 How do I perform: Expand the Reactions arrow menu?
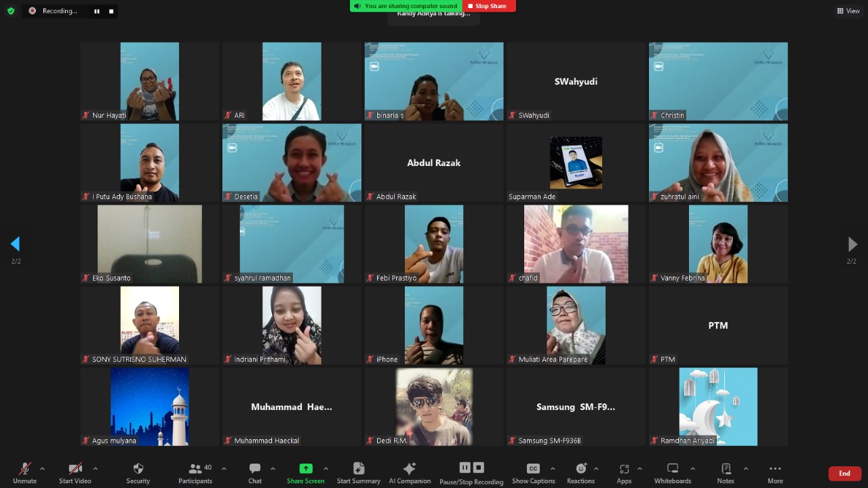coord(596,468)
